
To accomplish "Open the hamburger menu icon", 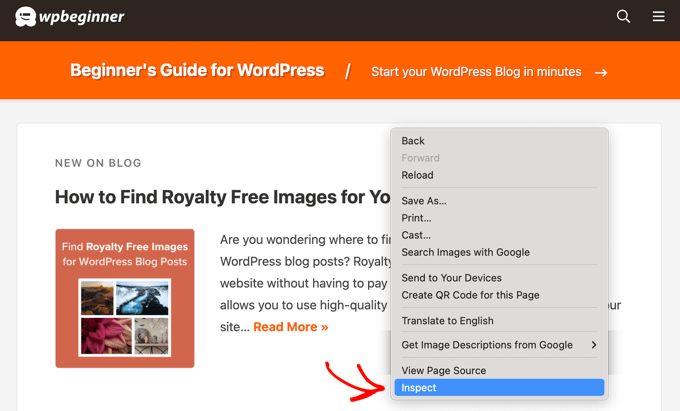I will point(658,16).
